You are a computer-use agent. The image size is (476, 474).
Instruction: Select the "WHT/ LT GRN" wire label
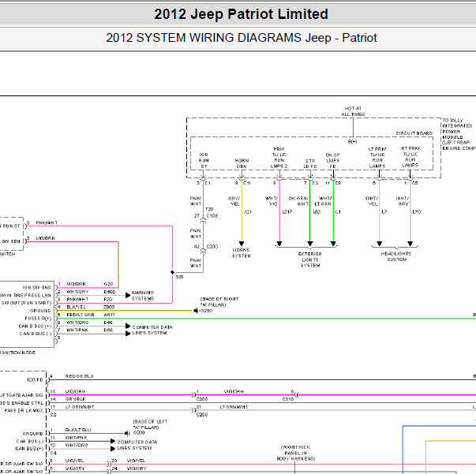coord(323,201)
